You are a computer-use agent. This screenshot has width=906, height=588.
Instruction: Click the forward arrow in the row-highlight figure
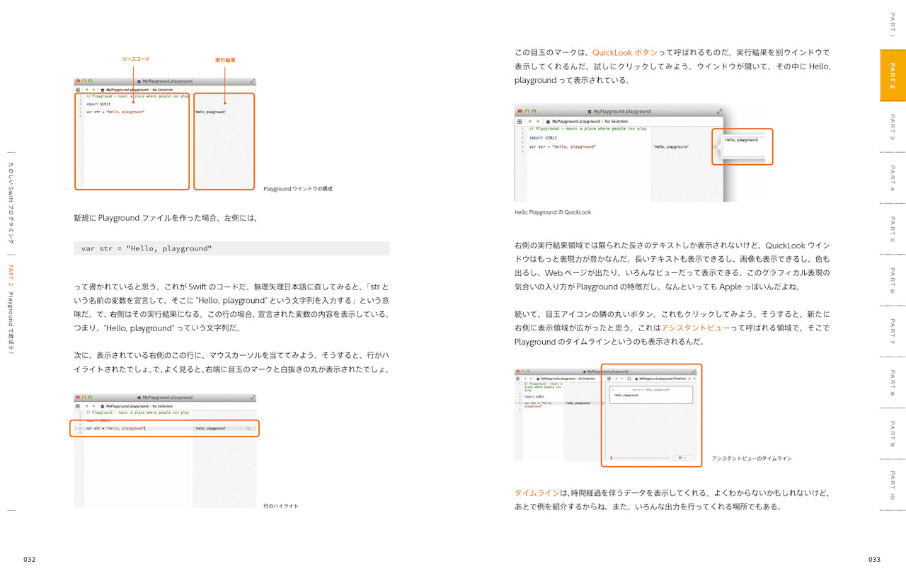[x=94, y=406]
